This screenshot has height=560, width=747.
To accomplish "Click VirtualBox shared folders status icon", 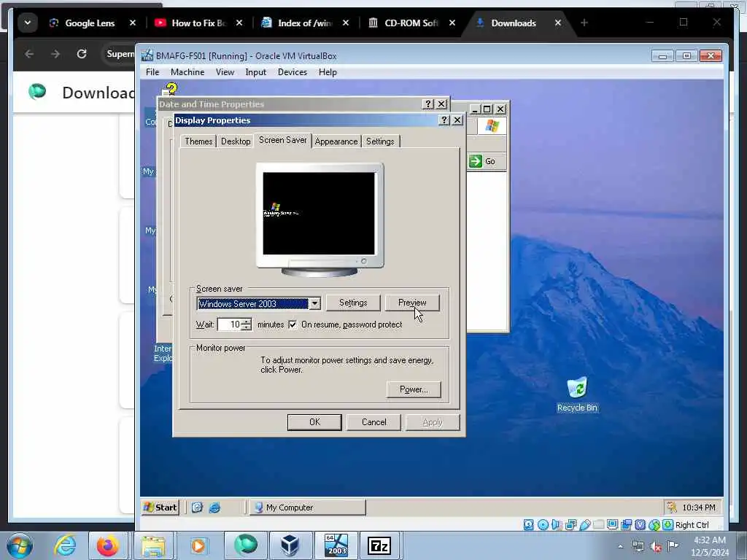I will coord(598,525).
